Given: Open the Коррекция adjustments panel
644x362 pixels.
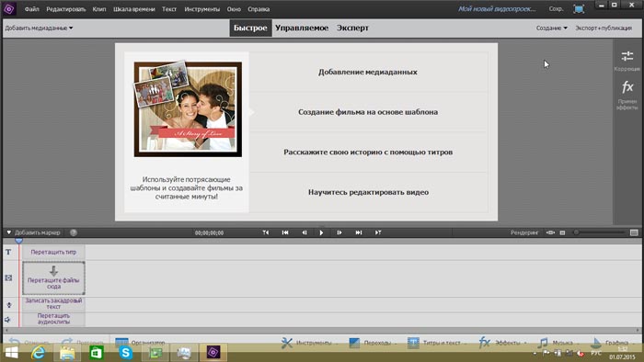Looking at the screenshot, I should pos(627,61).
